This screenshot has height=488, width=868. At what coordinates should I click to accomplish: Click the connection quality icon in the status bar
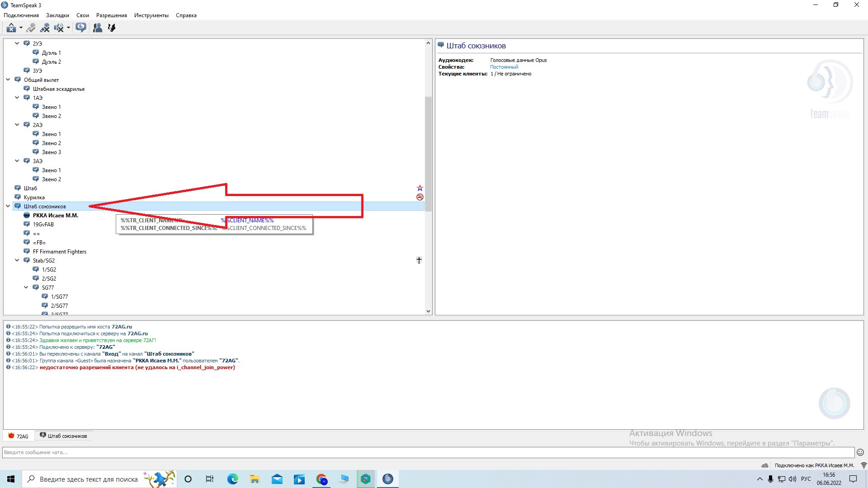[x=863, y=465]
